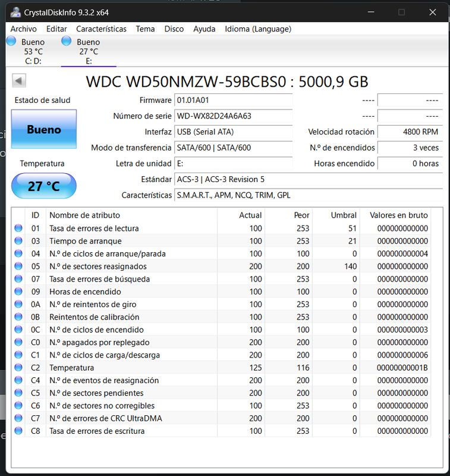Click the serial number field WD-WX82D24A6A63

pyautogui.click(x=233, y=116)
